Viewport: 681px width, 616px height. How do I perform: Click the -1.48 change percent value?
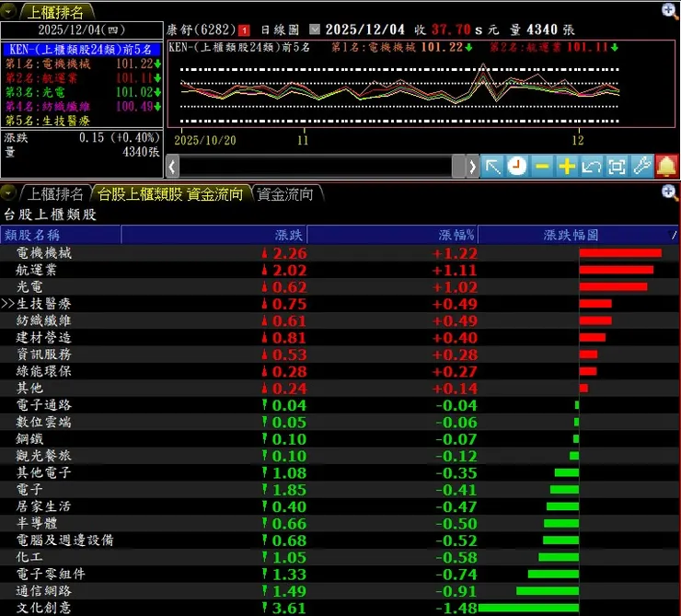click(456, 609)
